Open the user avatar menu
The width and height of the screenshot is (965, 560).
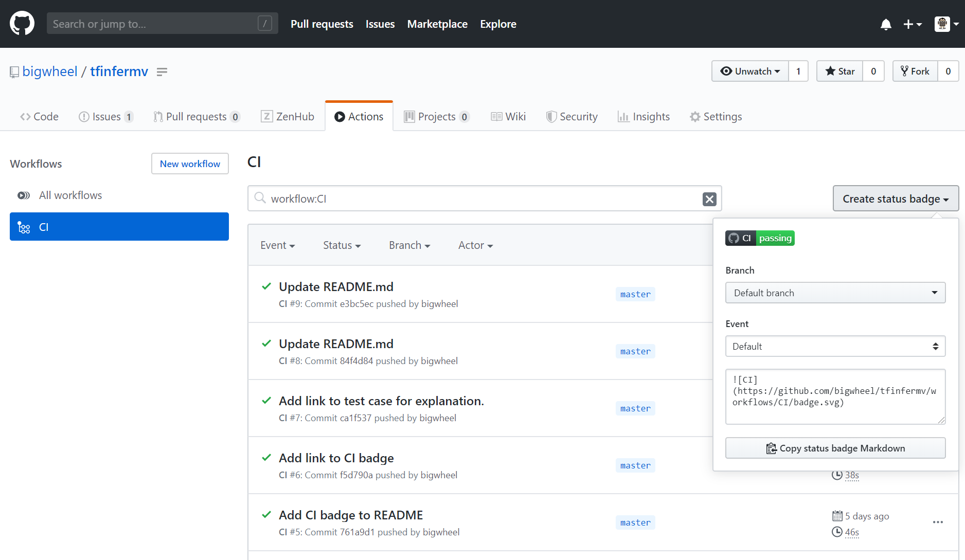point(946,24)
